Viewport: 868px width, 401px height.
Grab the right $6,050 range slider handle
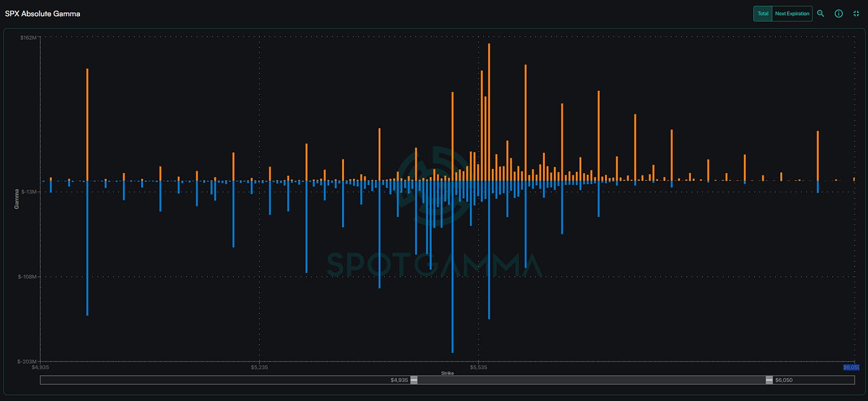click(x=769, y=380)
